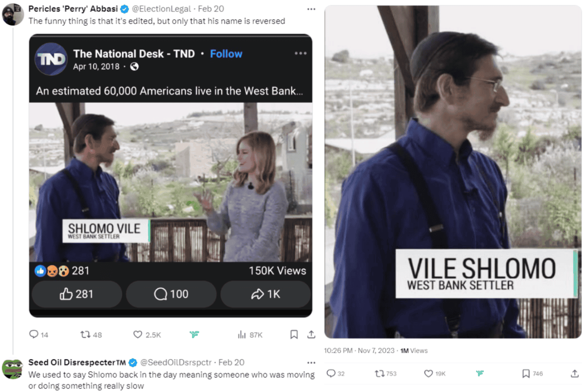The width and height of the screenshot is (588, 392).
Task: Reply to Perry Abbasi's tweet with 14 replies
Action: (x=39, y=335)
